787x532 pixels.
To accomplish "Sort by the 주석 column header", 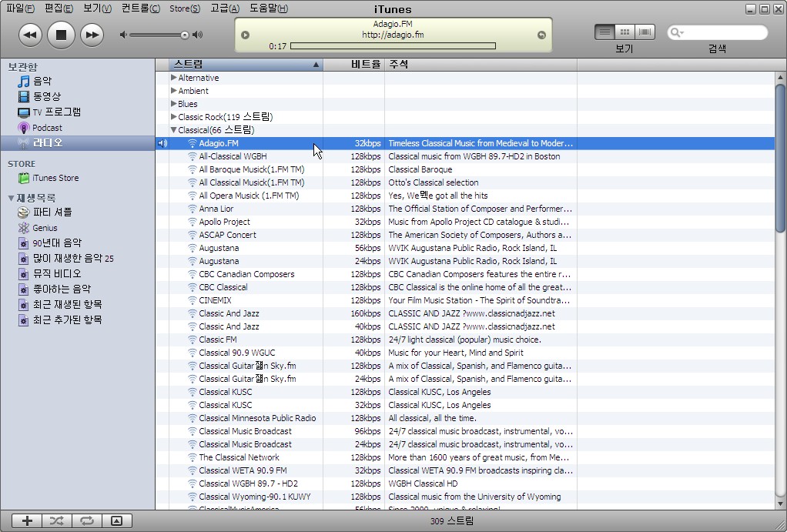I will tap(481, 64).
